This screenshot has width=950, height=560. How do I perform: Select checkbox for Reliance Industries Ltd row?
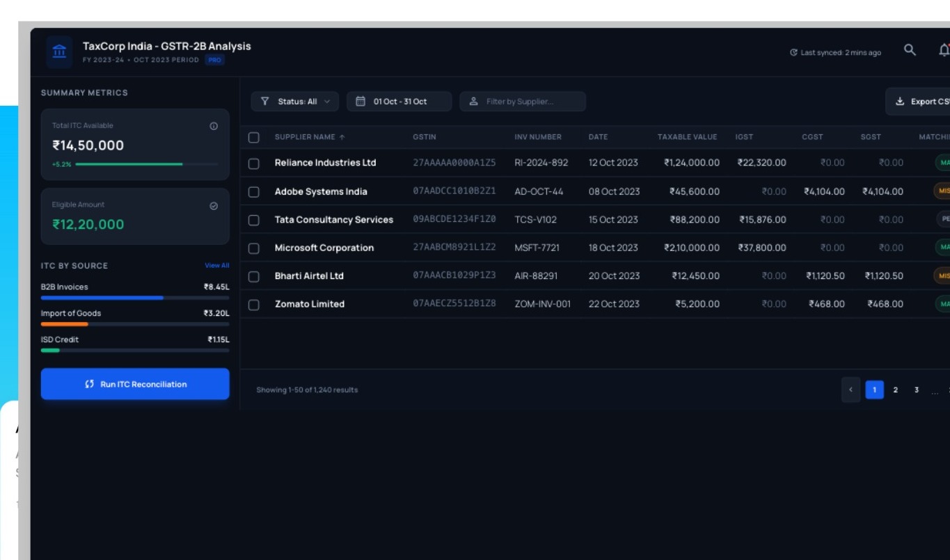pyautogui.click(x=254, y=163)
